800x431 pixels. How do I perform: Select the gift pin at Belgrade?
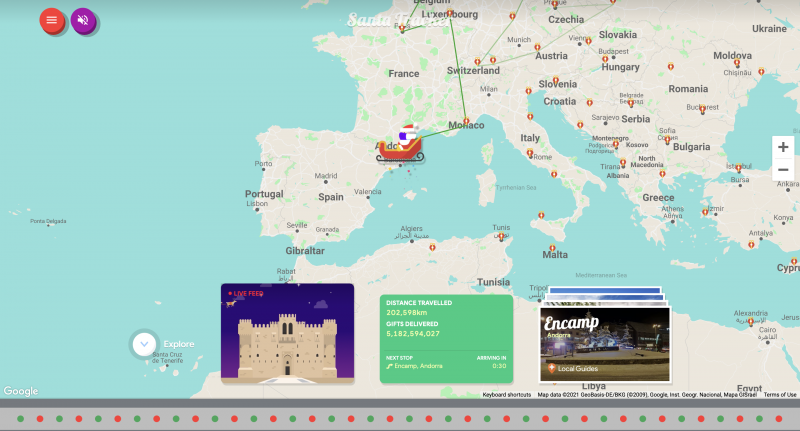[631, 103]
